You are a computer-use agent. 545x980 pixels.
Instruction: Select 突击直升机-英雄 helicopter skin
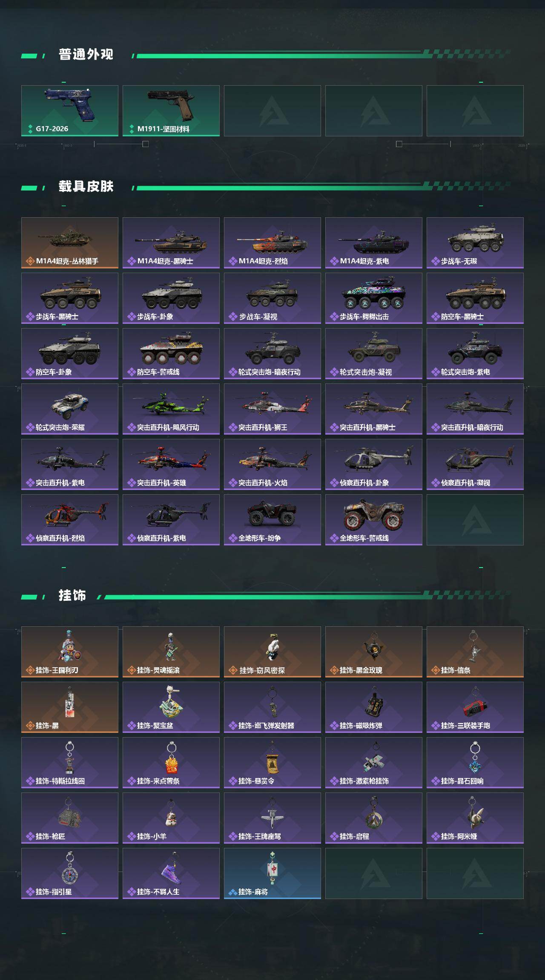click(171, 464)
